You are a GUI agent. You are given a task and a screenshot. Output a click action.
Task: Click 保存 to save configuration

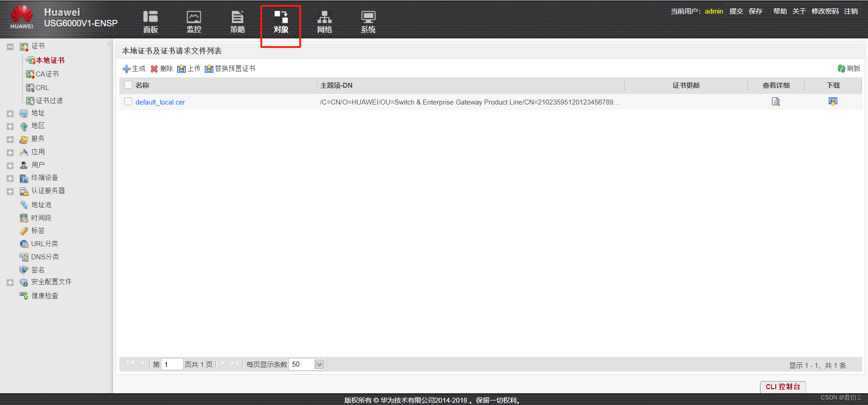point(755,11)
